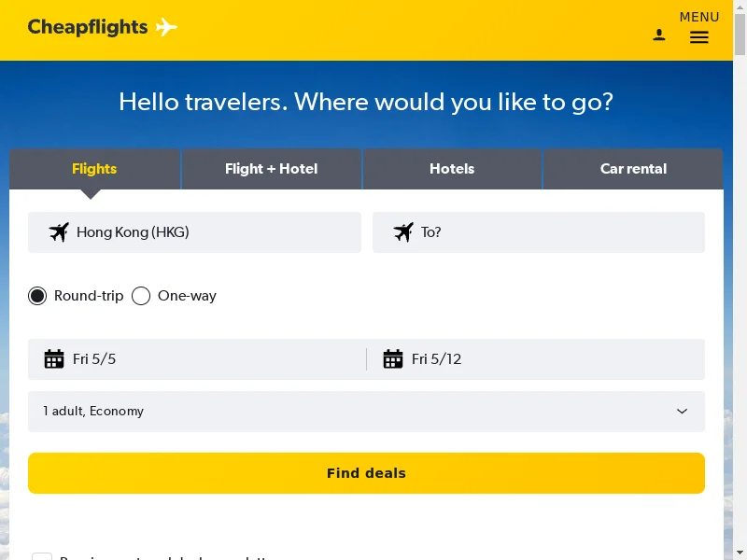Click the departure airplane icon

pos(59,232)
